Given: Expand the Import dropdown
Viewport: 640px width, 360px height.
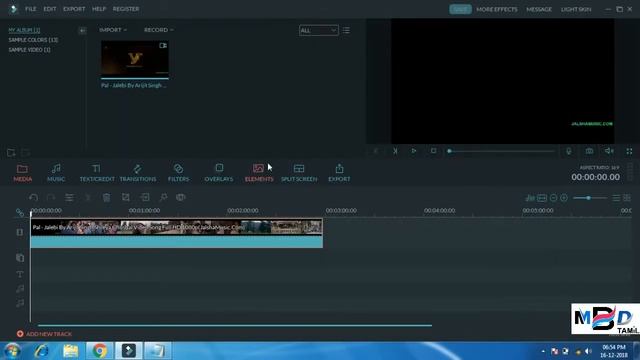Looking at the screenshot, I should [x=113, y=30].
